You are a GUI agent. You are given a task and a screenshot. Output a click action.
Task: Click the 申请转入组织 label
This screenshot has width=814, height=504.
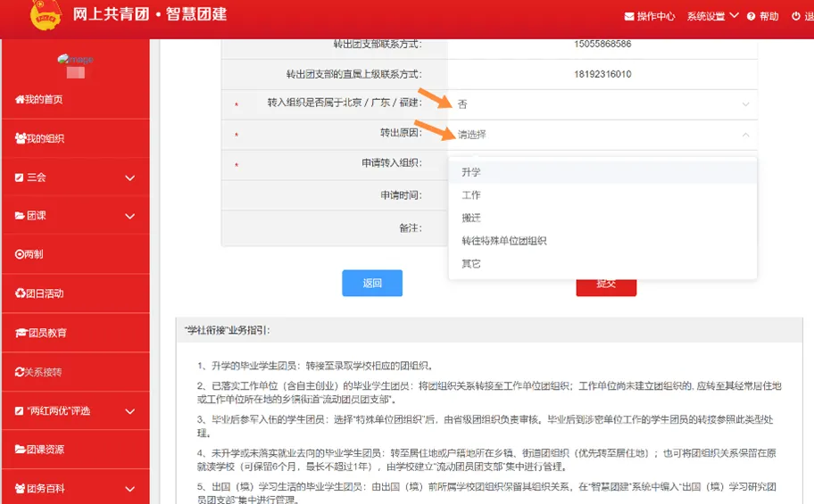(392, 163)
